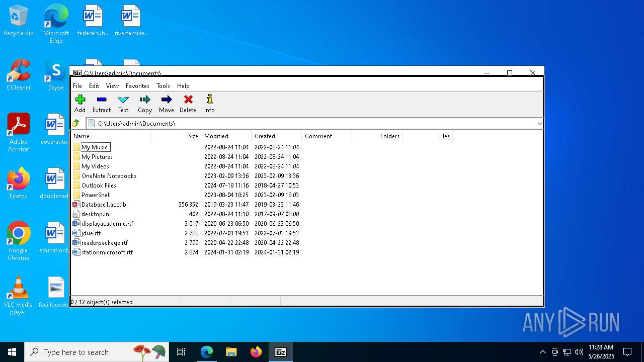
Task: Click the jdue.rtf file icon
Action: tap(76, 233)
